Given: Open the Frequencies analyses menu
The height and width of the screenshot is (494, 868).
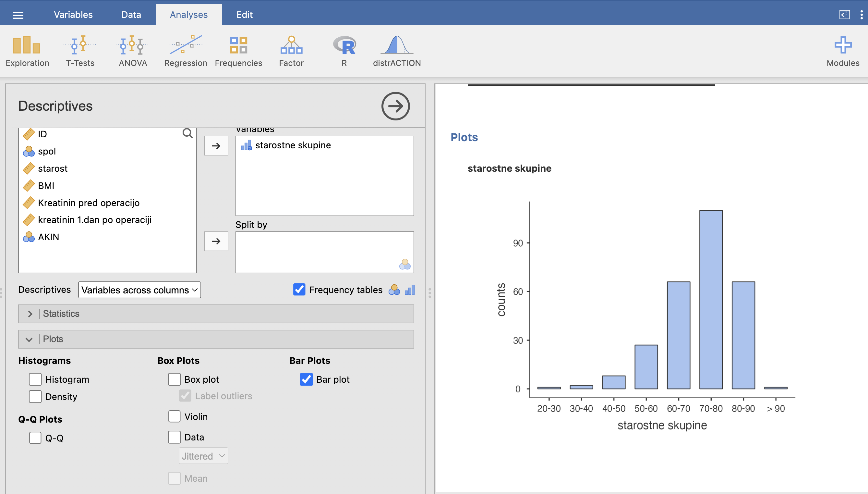Looking at the screenshot, I should (x=238, y=51).
